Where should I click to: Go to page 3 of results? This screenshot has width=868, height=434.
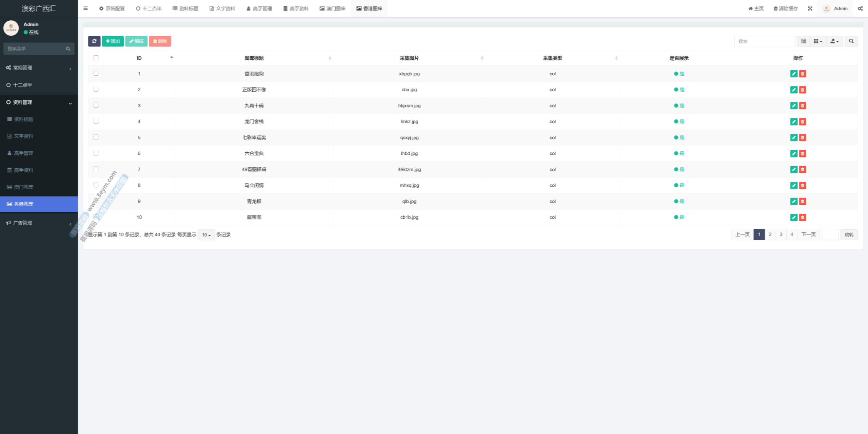pos(781,234)
